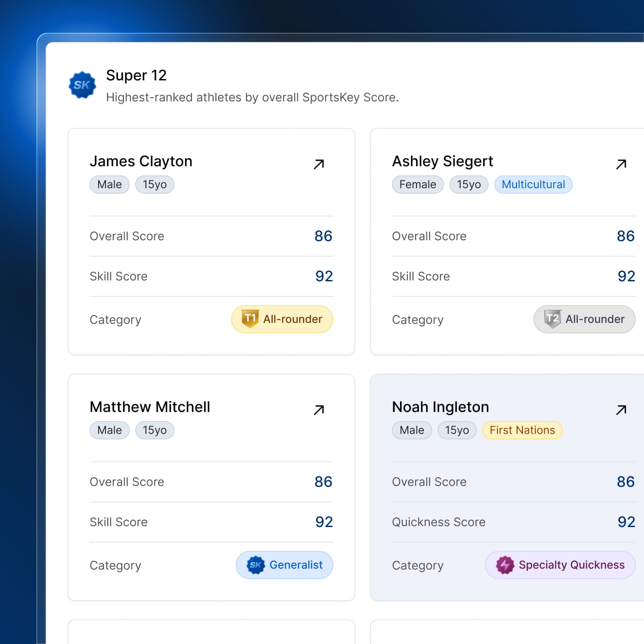Open James Clayton's profile arrow icon

point(319,164)
